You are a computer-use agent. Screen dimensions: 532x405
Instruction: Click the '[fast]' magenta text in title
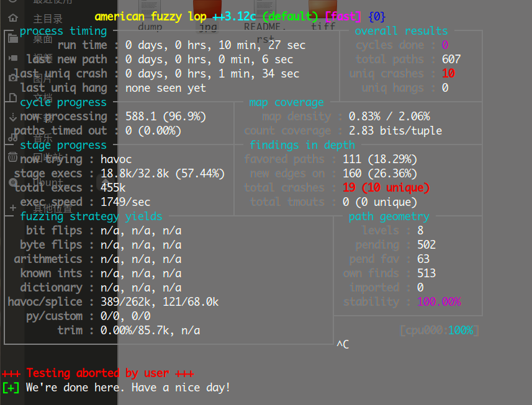tap(343, 16)
